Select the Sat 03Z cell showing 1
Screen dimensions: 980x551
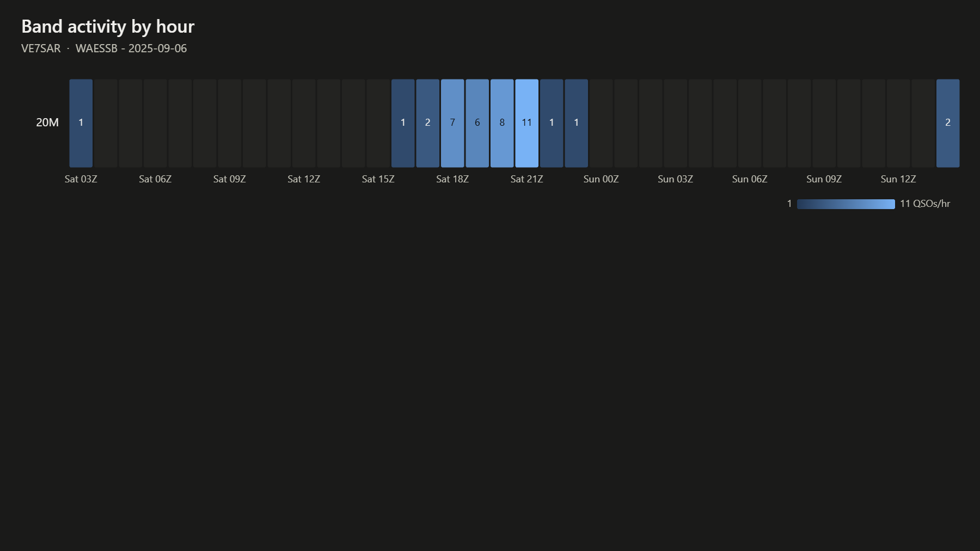[x=81, y=123]
